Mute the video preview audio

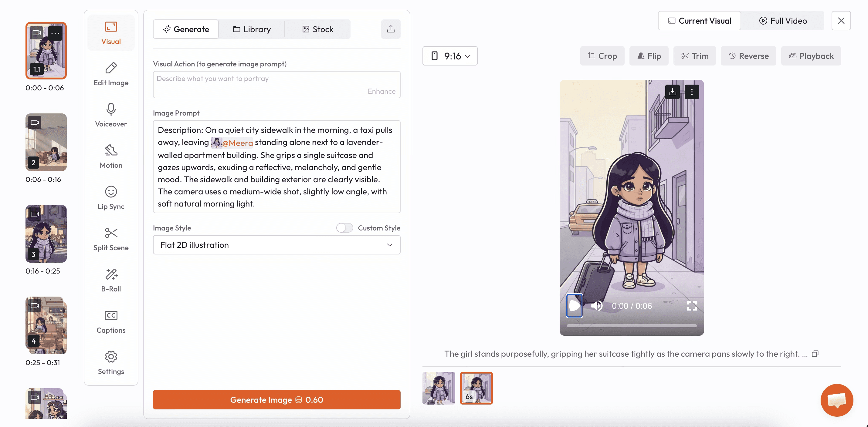(x=597, y=306)
